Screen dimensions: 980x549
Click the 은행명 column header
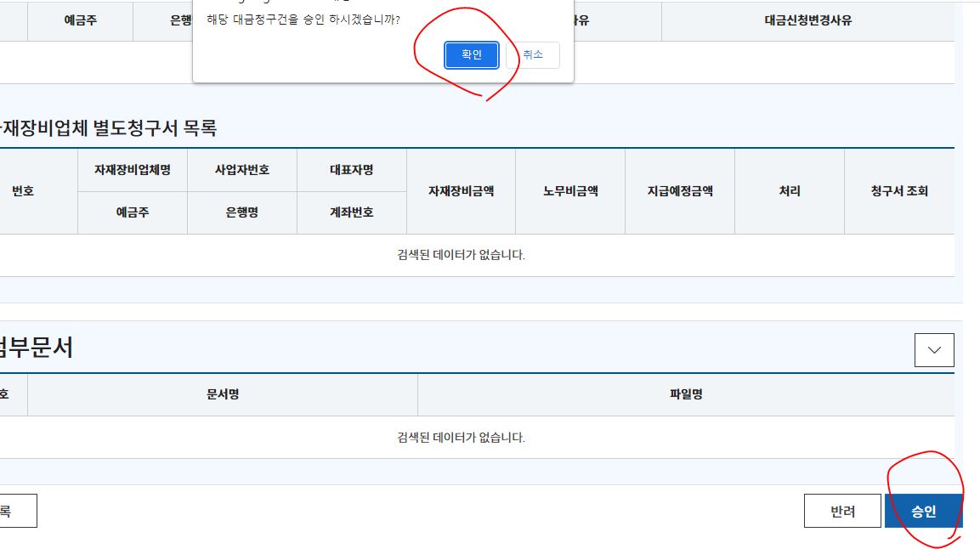pyautogui.click(x=242, y=212)
